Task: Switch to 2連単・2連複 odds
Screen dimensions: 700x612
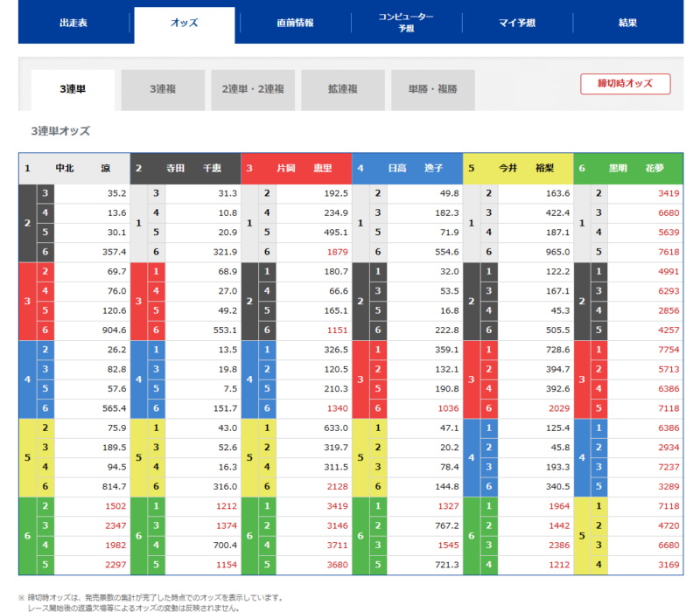Action: point(253,89)
